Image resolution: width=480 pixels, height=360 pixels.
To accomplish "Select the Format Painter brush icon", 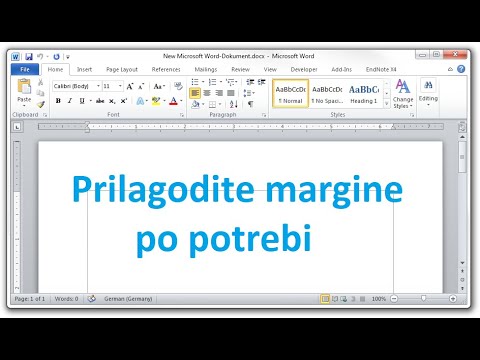I will pos(41,104).
